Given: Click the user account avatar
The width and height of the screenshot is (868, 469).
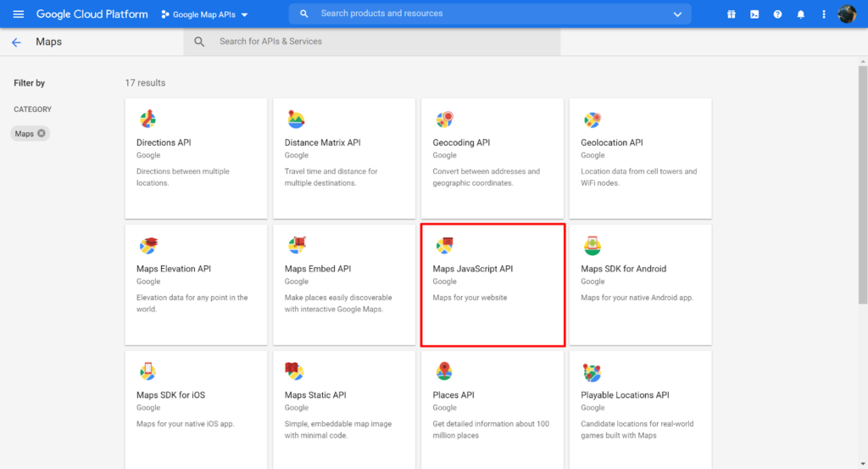Looking at the screenshot, I should 847,14.
